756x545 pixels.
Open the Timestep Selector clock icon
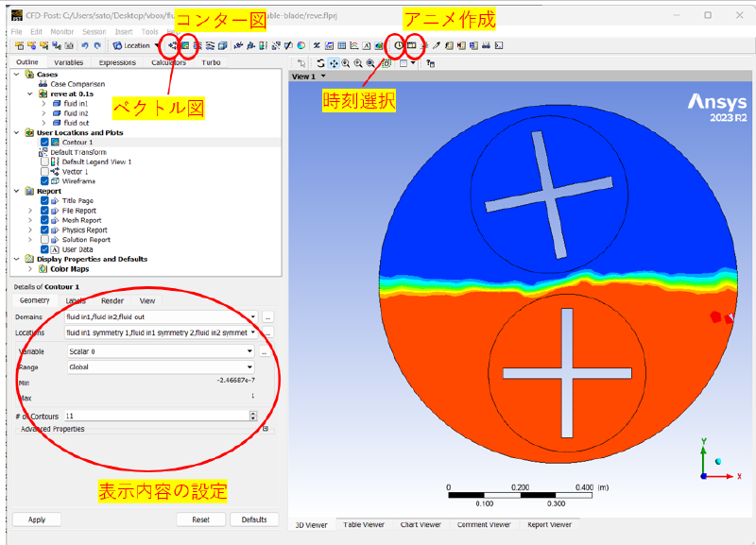coord(398,45)
